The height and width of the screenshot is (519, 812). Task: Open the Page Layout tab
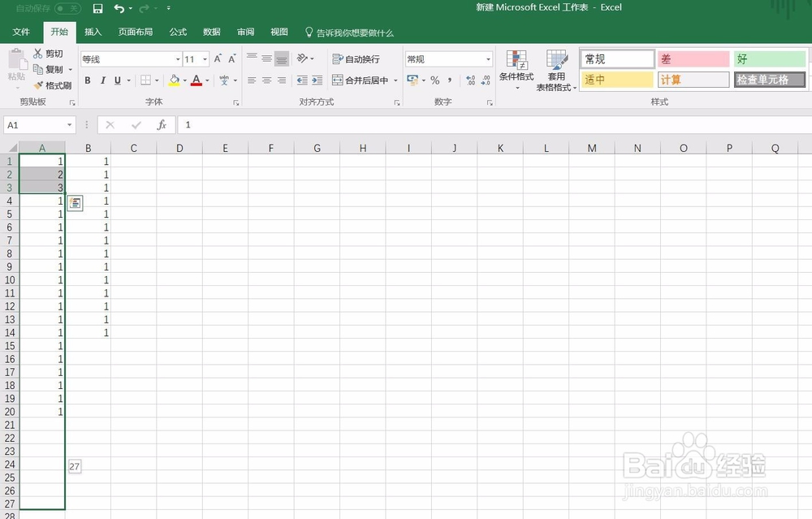[x=135, y=32]
